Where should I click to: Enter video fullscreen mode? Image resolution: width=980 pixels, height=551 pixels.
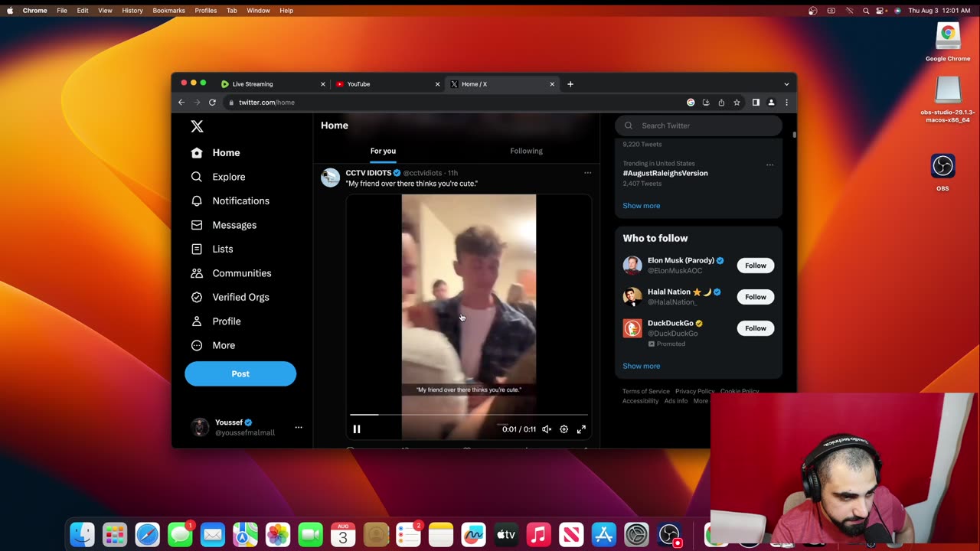(x=581, y=429)
